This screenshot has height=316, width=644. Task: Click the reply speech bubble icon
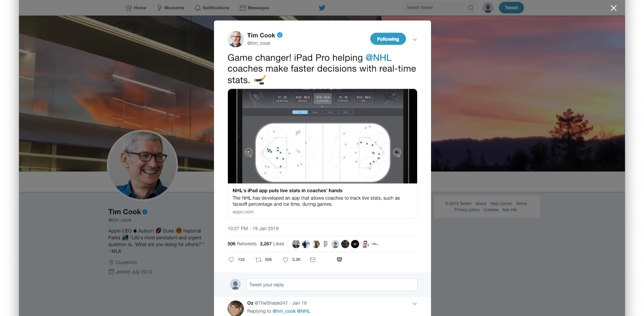click(231, 259)
